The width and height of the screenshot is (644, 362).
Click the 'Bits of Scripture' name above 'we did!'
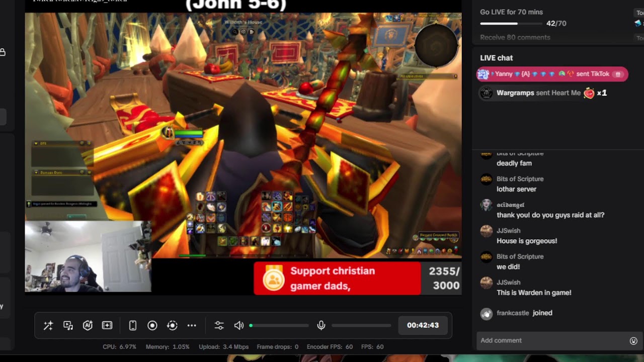pyautogui.click(x=520, y=256)
